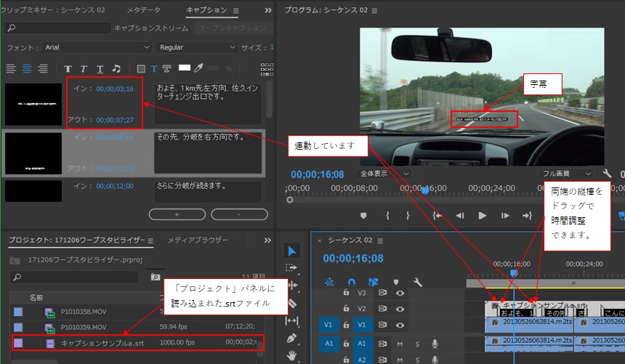
Task: Align caption text left
Action: [x=11, y=68]
